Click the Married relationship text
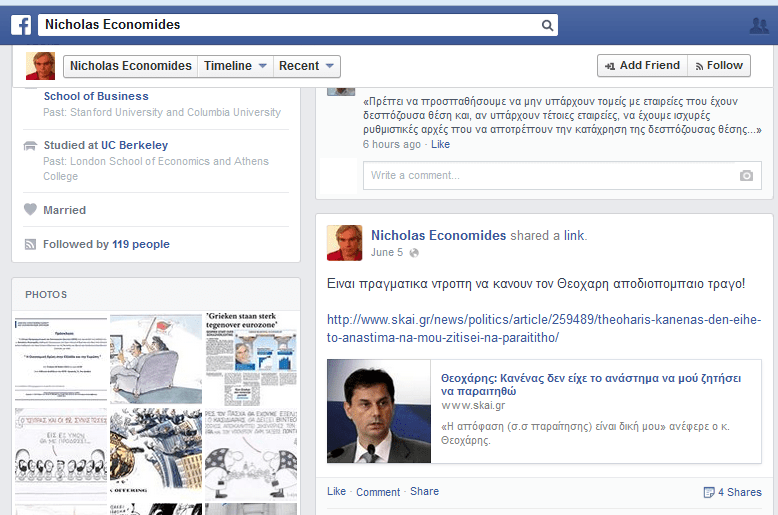This screenshot has height=515, width=778. (x=65, y=210)
